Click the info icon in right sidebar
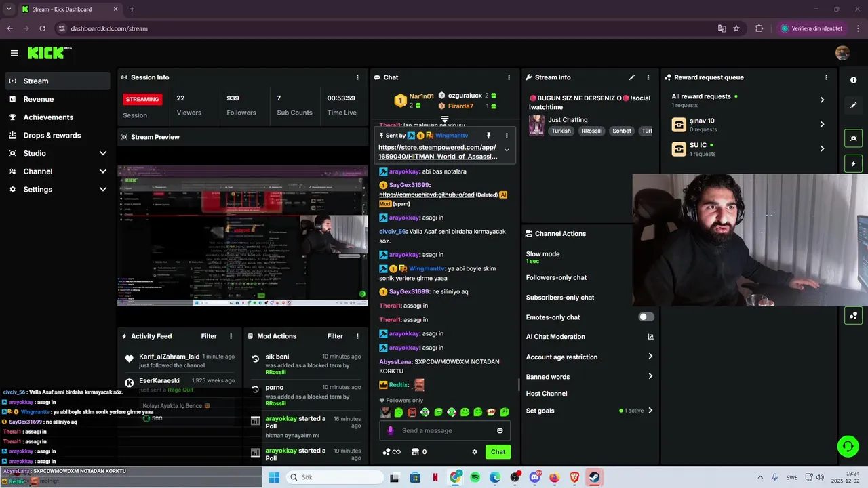 853,80
